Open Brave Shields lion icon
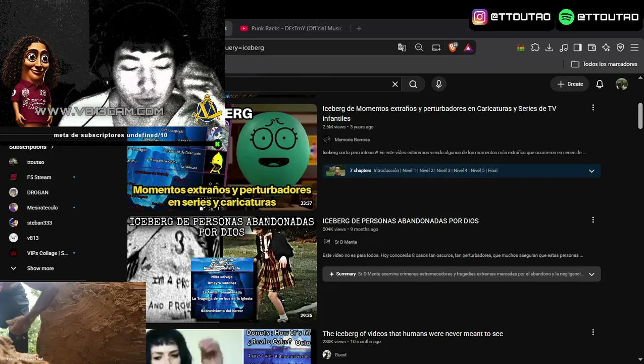 tap(453, 48)
